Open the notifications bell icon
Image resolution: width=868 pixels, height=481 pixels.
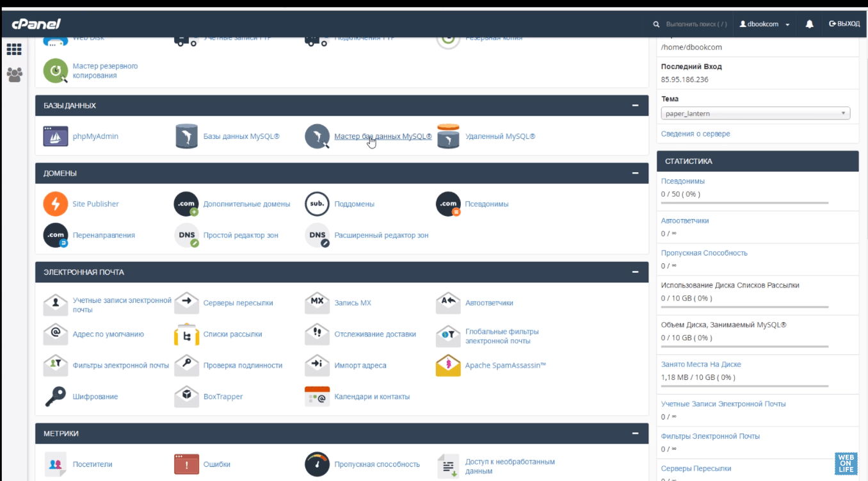coord(809,24)
